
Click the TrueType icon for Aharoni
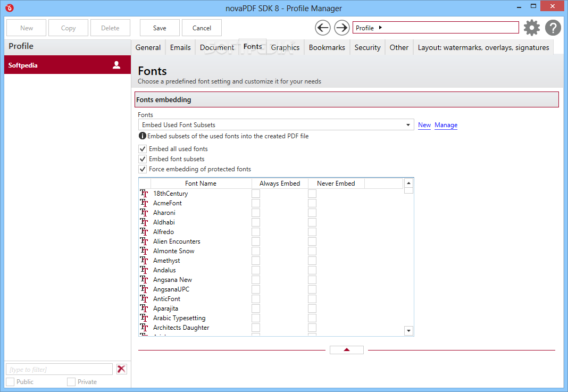point(144,212)
